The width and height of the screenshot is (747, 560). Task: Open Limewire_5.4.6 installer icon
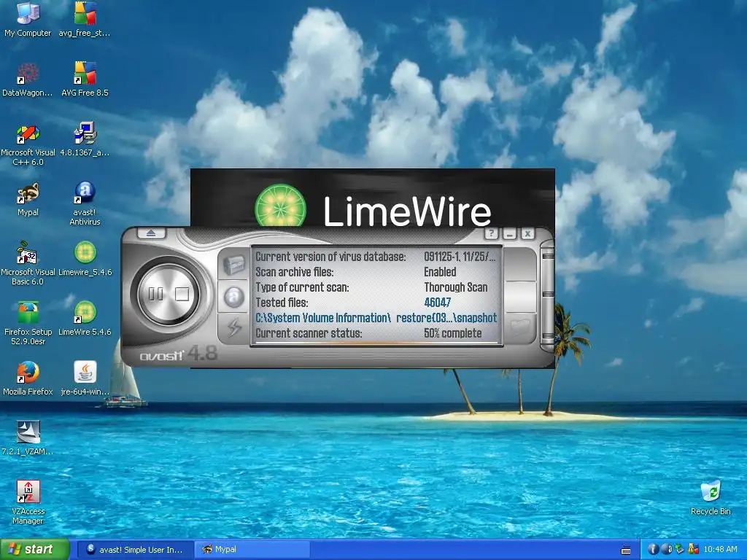[85, 259]
